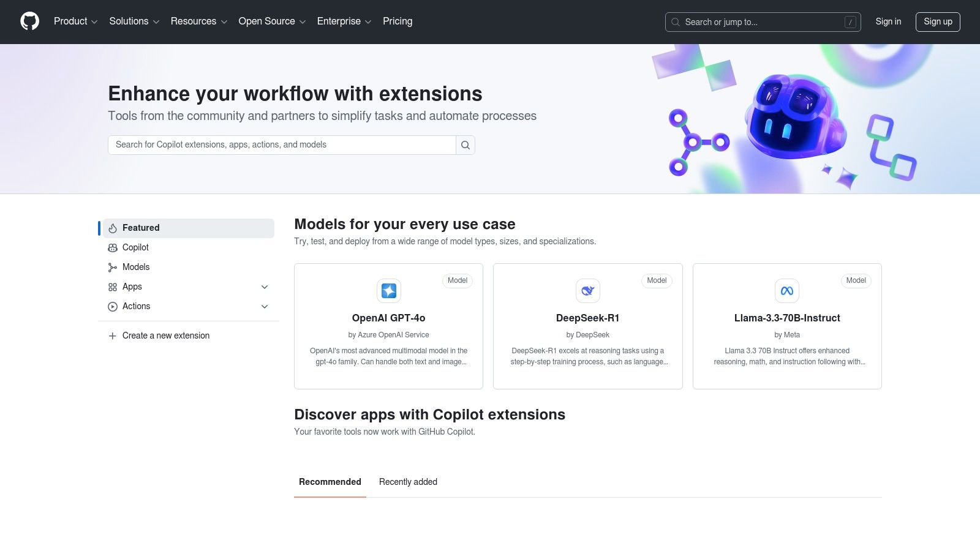Expand the Apps category chevron
This screenshot has width=980, height=551.
point(265,287)
